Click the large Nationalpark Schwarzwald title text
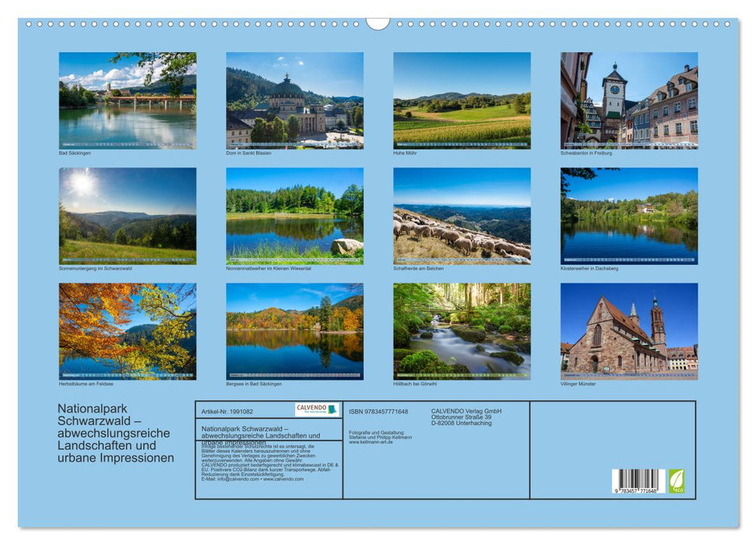Viewport: 756px width, 545px height. coord(115,433)
